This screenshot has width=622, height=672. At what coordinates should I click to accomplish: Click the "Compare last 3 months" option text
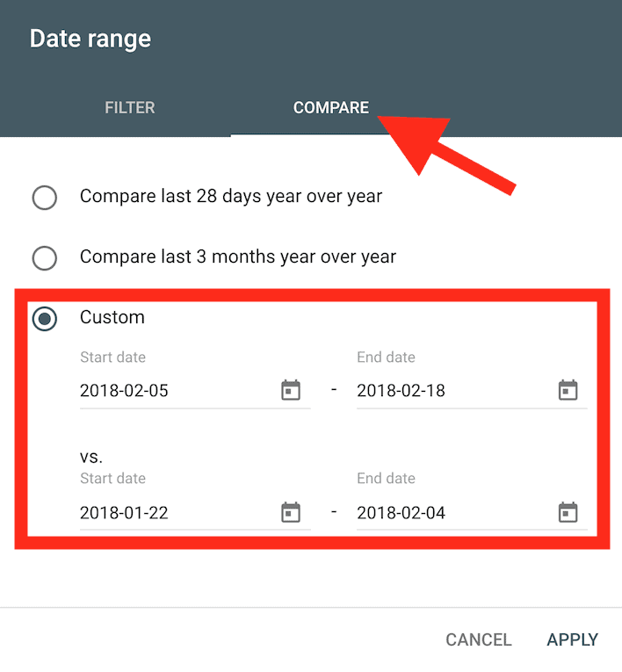tap(238, 257)
